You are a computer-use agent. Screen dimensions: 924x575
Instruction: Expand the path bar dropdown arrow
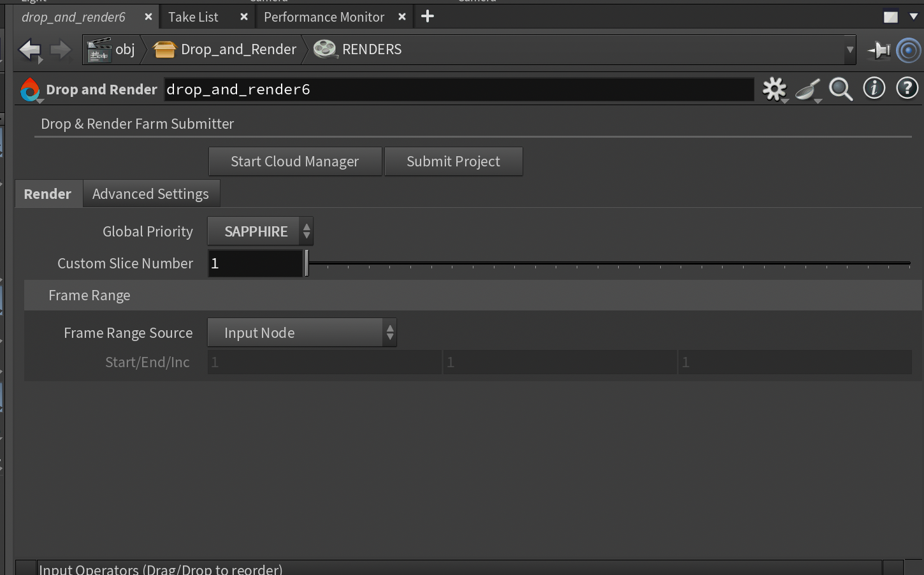tap(849, 50)
